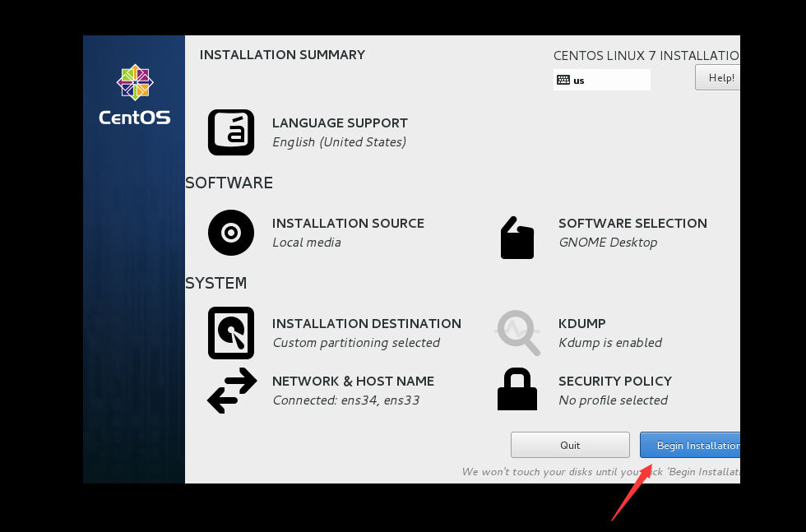Open NETWORK & HOST NAME label
The image size is (806, 532).
click(x=353, y=381)
